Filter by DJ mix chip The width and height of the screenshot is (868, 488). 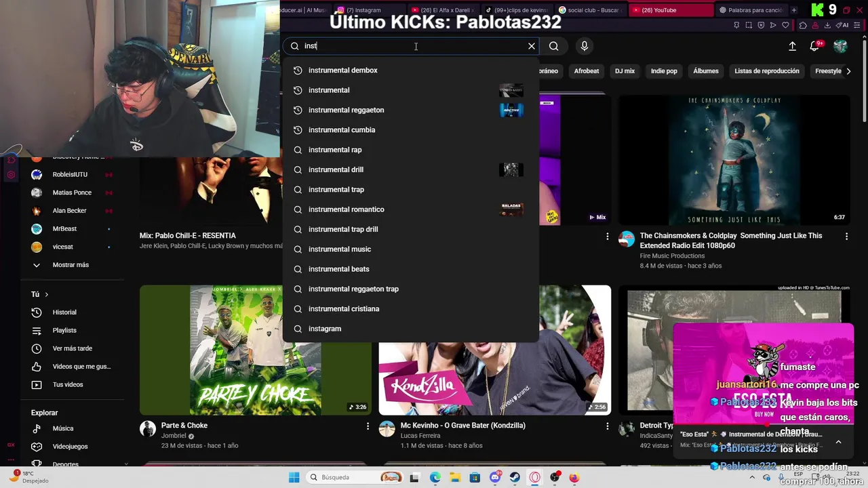pos(625,71)
